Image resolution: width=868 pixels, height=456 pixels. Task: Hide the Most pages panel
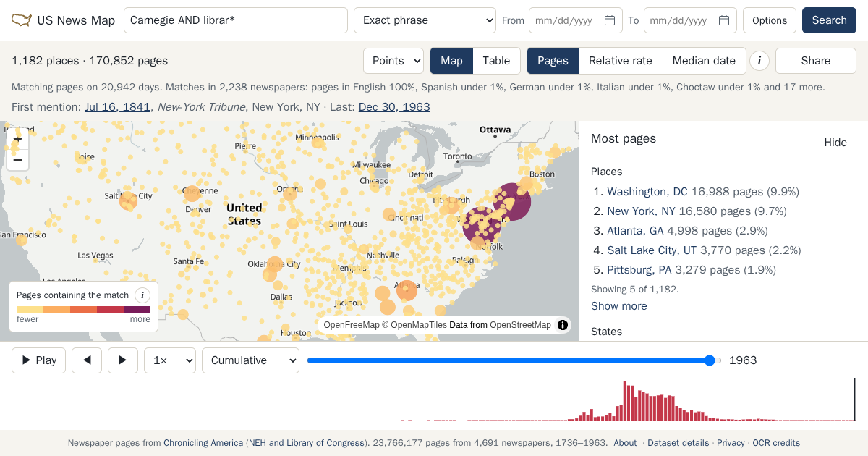835,143
